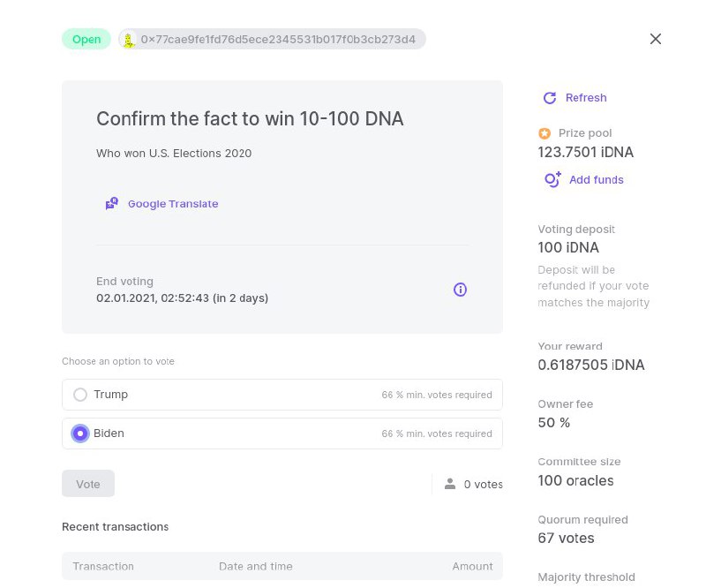This screenshot has height=588, width=706.
Task: Open the end voting info icon
Action: 460,290
